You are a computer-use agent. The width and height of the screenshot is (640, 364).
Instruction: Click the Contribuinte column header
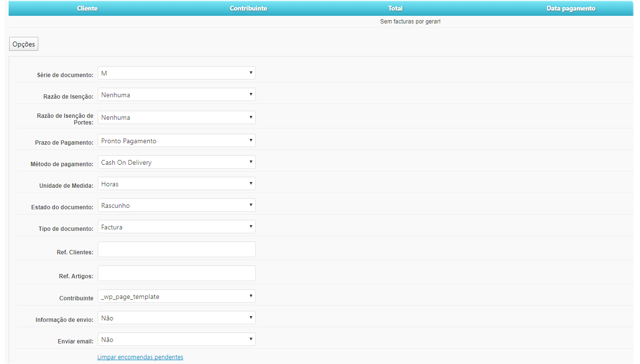249,9
